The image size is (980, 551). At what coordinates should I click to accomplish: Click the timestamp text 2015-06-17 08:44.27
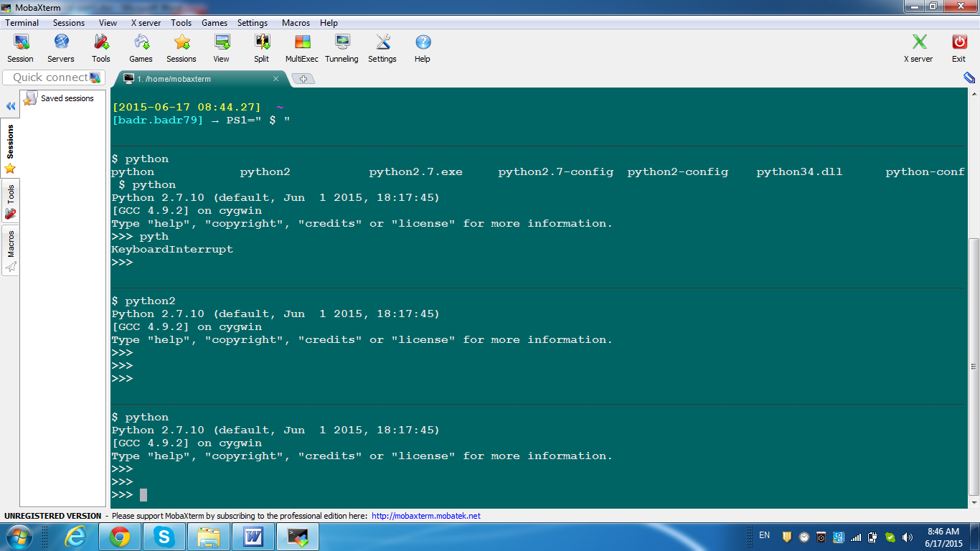coord(187,108)
